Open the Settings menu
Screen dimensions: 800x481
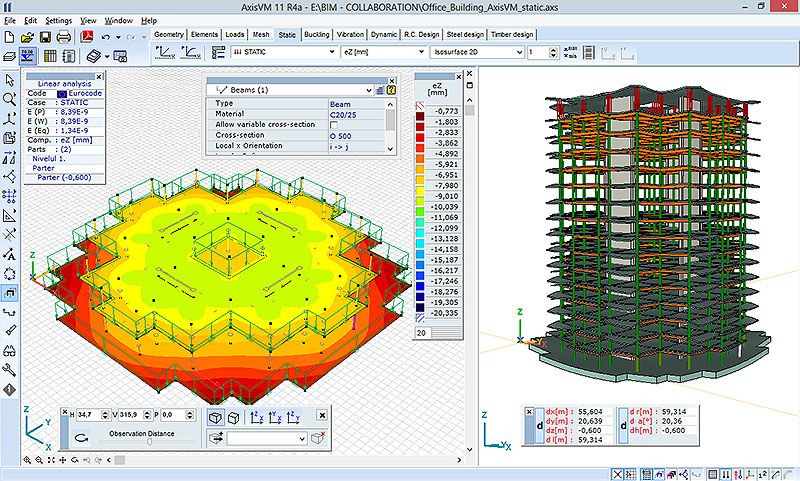click(59, 20)
